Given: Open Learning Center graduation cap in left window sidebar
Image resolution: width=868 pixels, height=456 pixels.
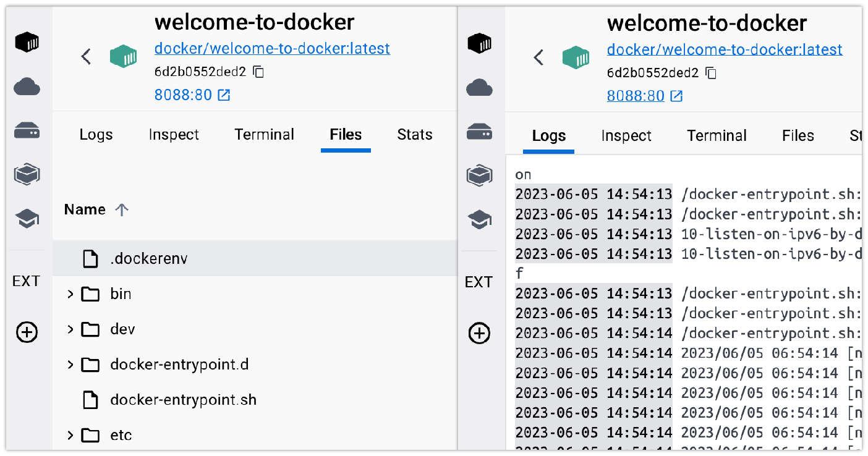Looking at the screenshot, I should pyautogui.click(x=27, y=219).
